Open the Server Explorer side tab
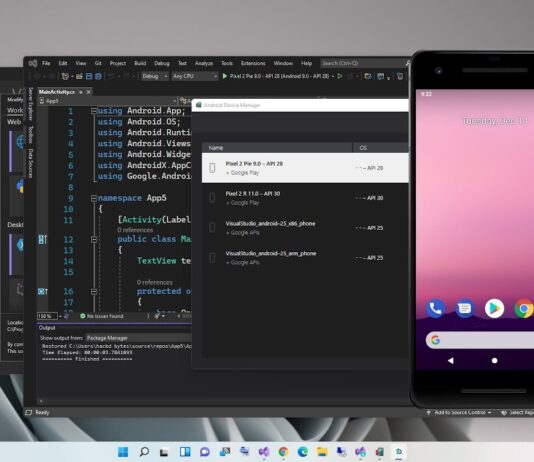Screen dimensions: 534x462 [30, 104]
